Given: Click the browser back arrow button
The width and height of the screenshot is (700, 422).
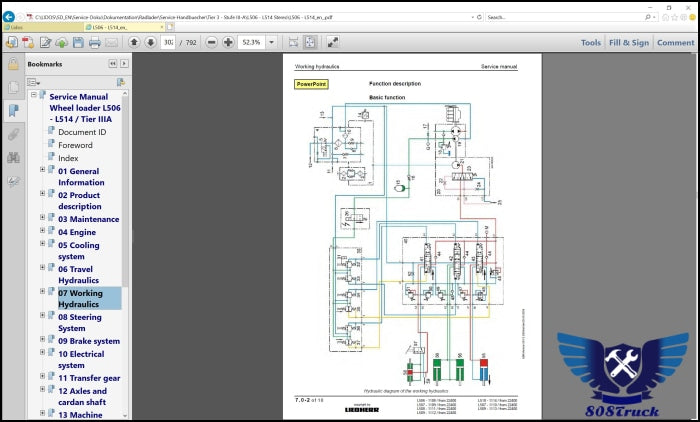Looking at the screenshot, I should 9,17.
